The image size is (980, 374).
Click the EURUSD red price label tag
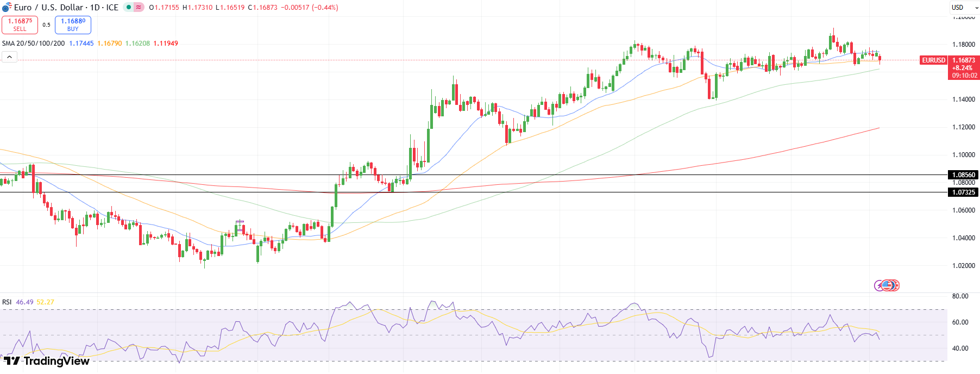click(x=933, y=60)
